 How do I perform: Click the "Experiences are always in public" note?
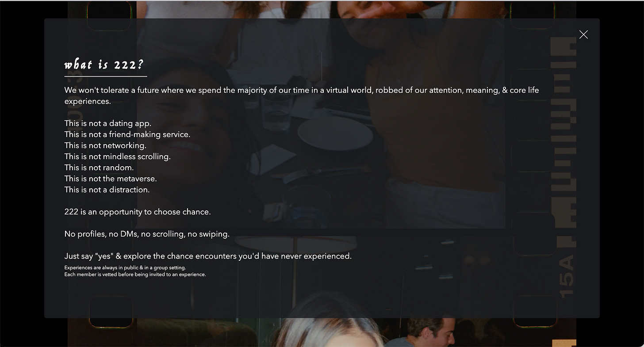[125, 268]
